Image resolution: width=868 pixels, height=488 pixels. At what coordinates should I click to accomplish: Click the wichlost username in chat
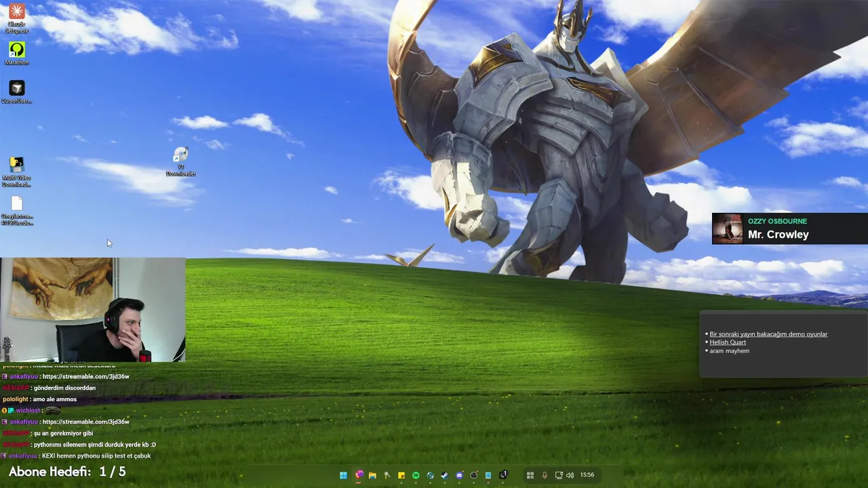(28, 411)
